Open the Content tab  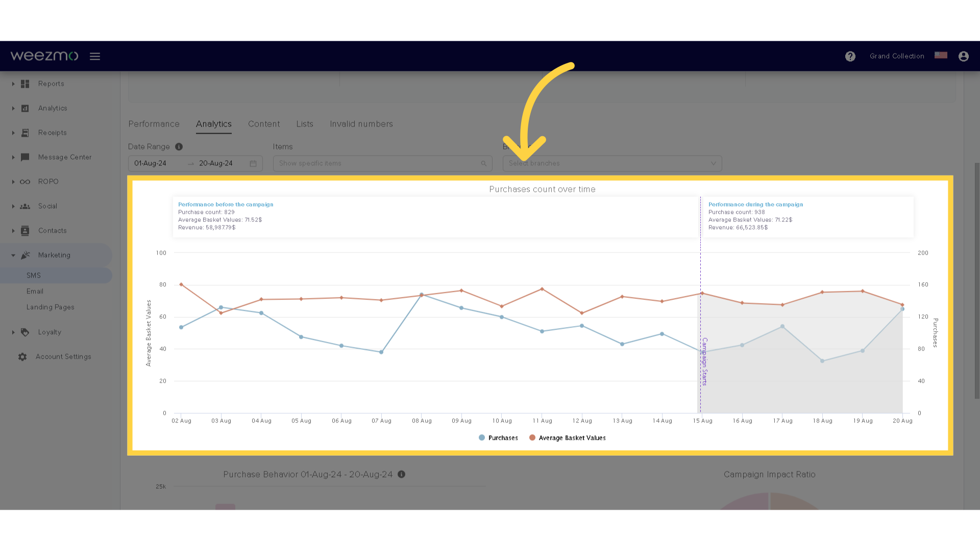point(264,124)
